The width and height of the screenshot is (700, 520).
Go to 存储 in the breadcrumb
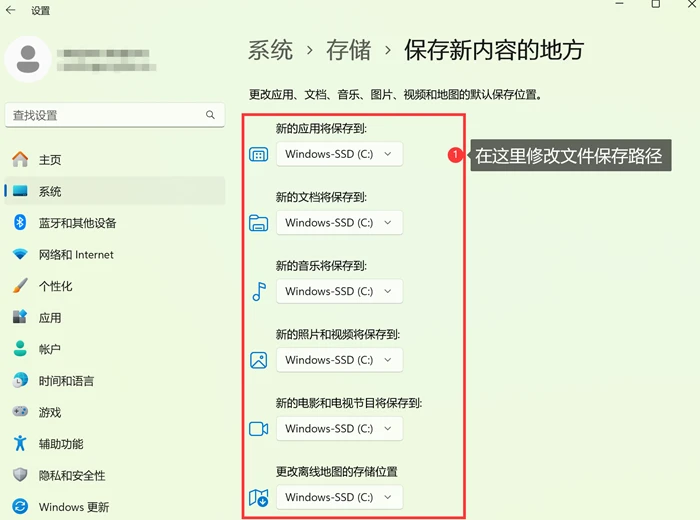pos(349,50)
